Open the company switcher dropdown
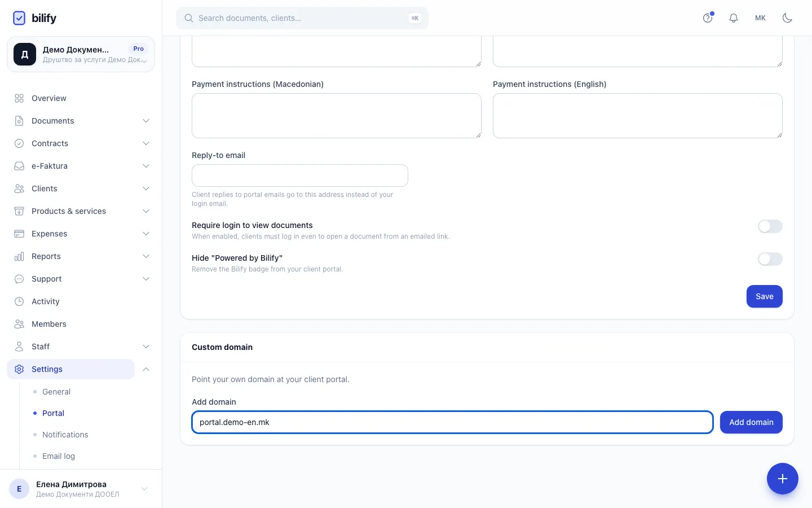Screen dimensions: 812x508 [x=81, y=54]
